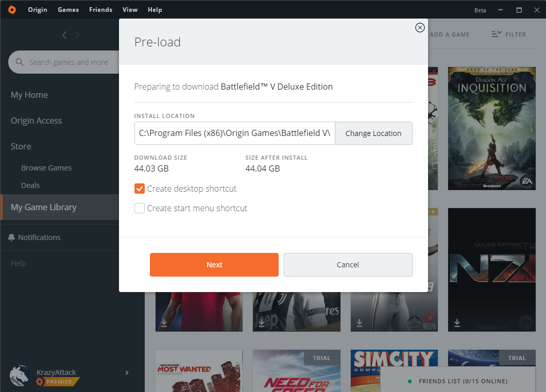This screenshot has height=392, width=546.
Task: Uncheck Create desktop shortcut
Action: pos(139,189)
